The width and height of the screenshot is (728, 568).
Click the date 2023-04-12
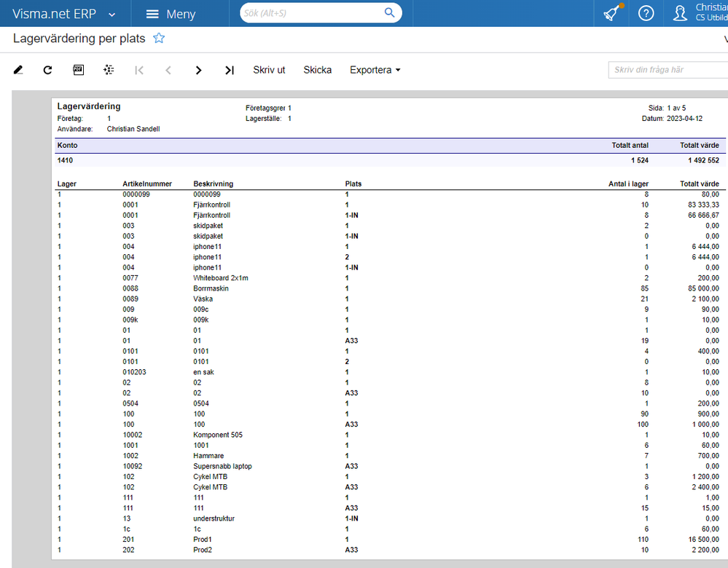[684, 118]
